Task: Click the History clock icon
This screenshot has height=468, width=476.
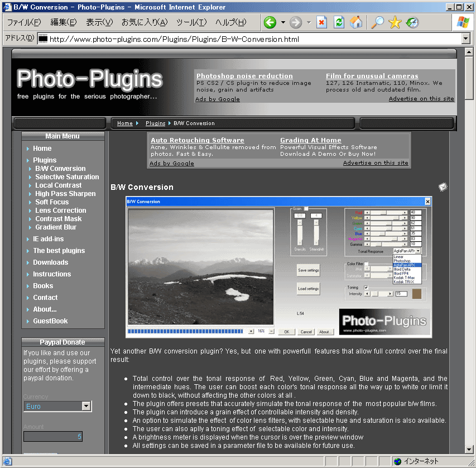Action: [412, 22]
